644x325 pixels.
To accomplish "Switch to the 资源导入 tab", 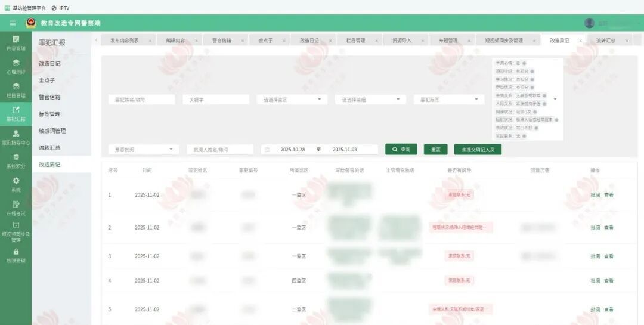I will (x=402, y=41).
